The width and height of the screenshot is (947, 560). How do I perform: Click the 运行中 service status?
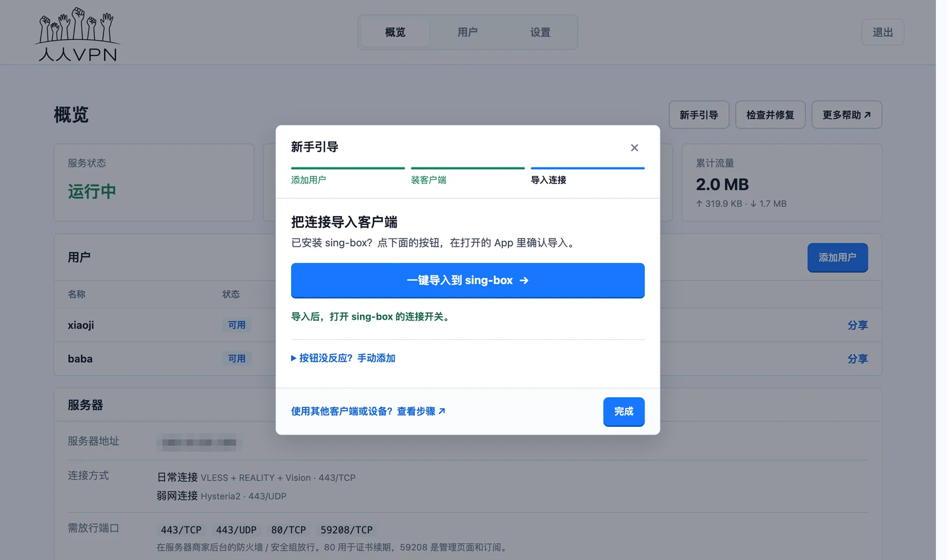coord(92,192)
